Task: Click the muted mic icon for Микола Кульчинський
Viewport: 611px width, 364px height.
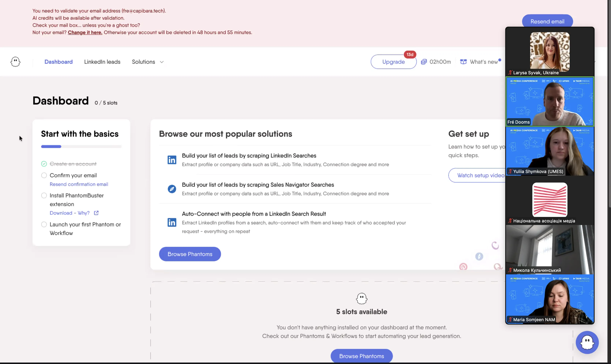Action: pos(510,270)
